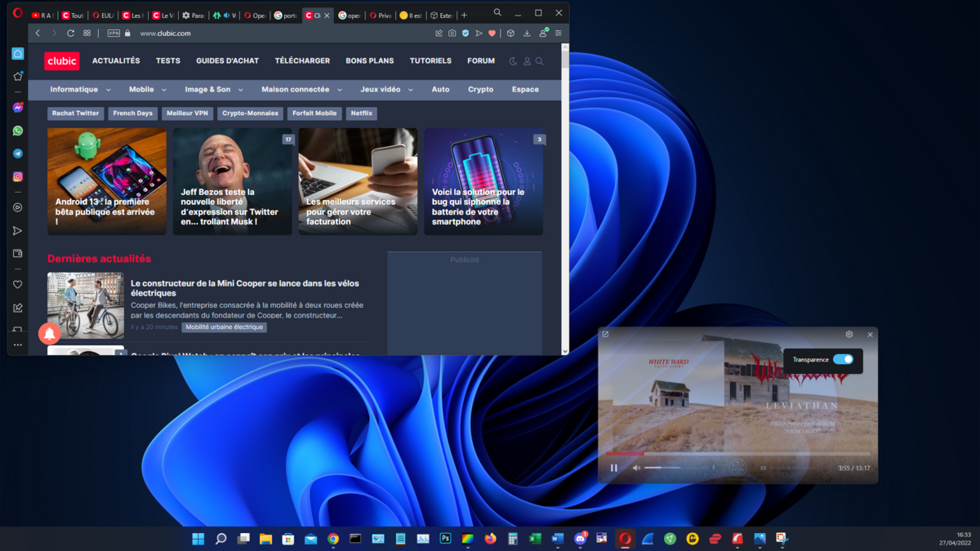Viewport: 980px width, 551px height.
Task: Open clubic site search magnifier
Action: coord(540,61)
